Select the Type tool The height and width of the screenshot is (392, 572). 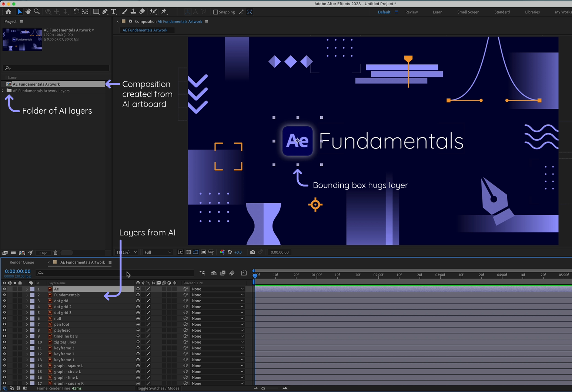click(113, 11)
